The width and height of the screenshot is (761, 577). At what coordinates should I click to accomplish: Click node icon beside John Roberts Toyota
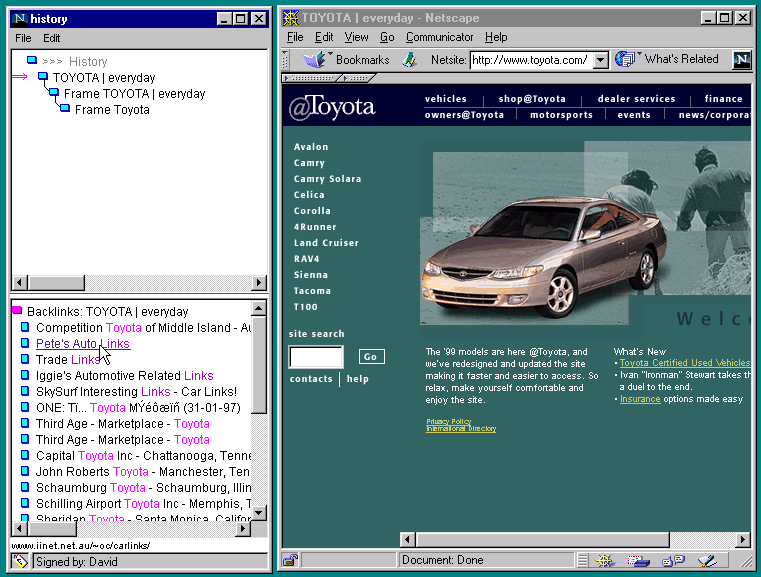[25, 471]
